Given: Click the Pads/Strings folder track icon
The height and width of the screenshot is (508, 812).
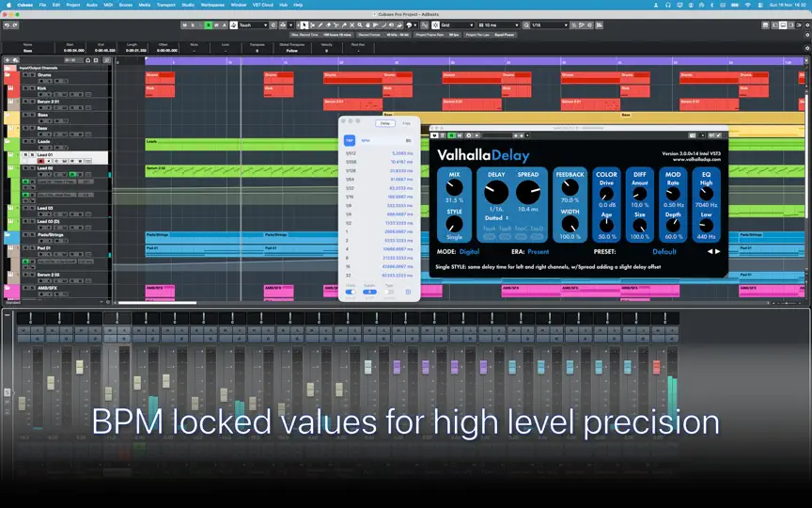Looking at the screenshot, I should pos(8,235).
